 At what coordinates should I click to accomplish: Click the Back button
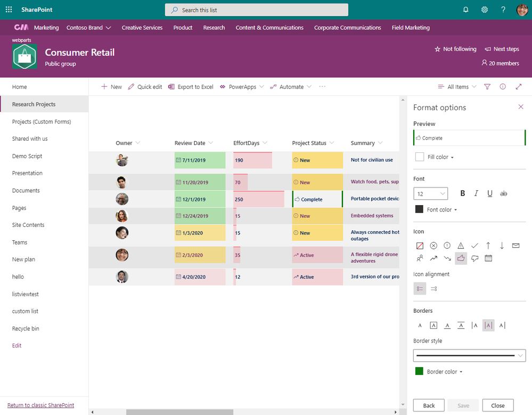[x=429, y=405]
